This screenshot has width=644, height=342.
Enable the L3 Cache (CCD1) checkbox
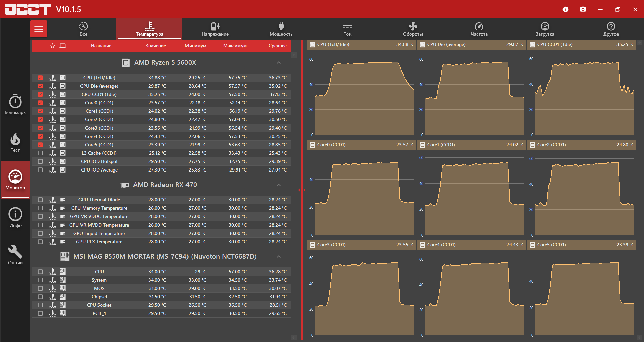pyautogui.click(x=40, y=153)
